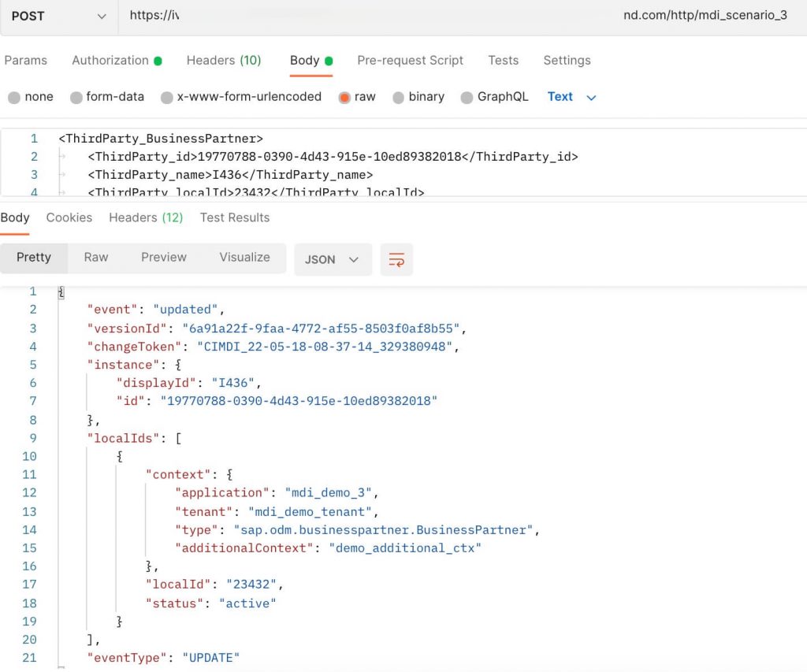
Task: Click the "application": "mdi_demo_3" line
Action: pos(277,493)
